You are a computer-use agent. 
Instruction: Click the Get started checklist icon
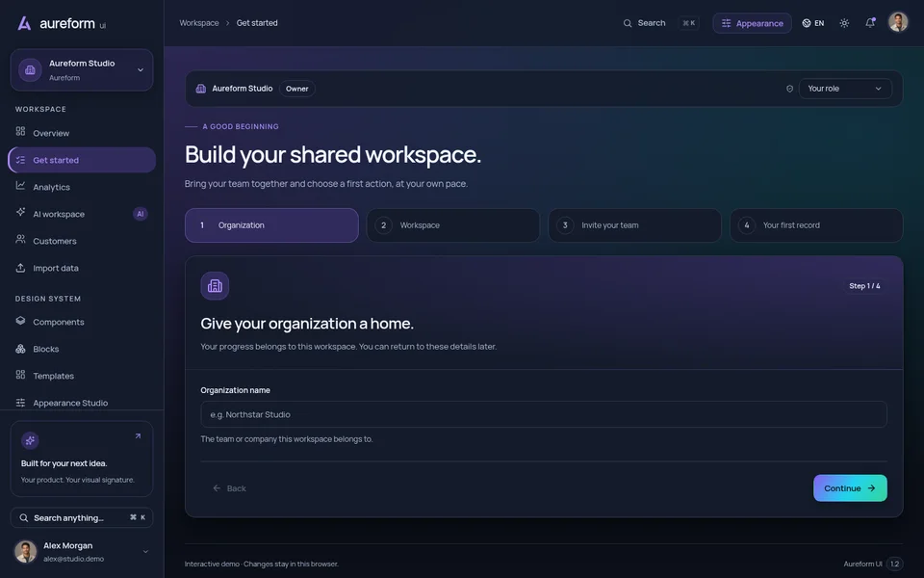[20, 160]
